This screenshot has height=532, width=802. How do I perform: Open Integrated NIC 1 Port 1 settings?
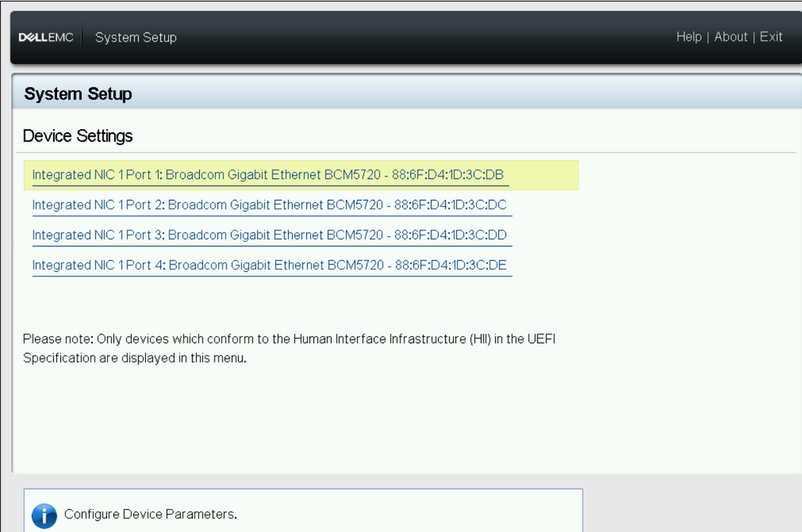point(268,175)
